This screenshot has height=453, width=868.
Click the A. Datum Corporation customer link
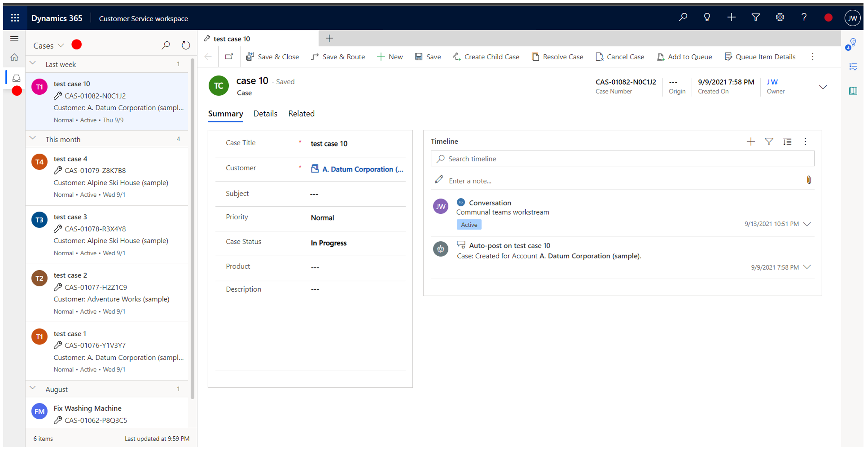(361, 169)
